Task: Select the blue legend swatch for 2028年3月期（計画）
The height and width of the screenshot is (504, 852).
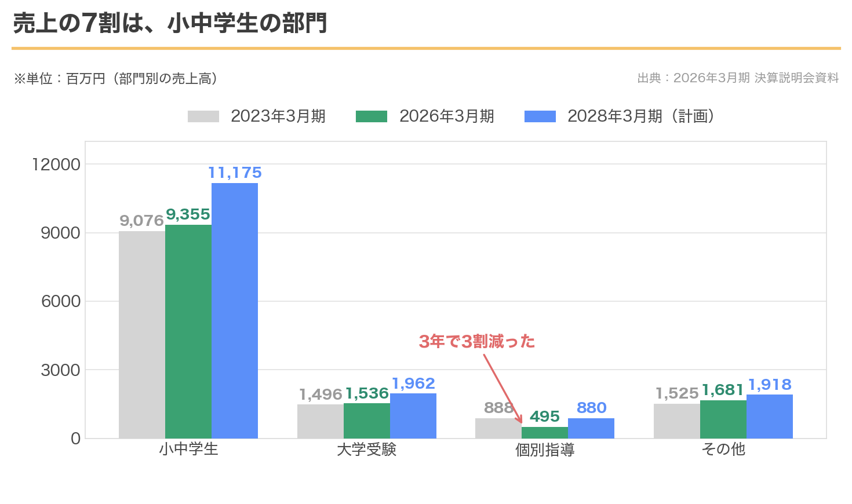Action: coord(540,116)
